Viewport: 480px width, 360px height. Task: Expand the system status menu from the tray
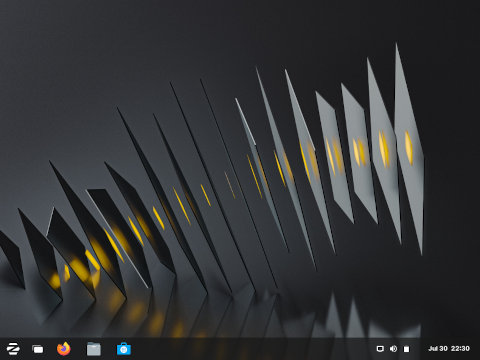[x=393, y=349]
